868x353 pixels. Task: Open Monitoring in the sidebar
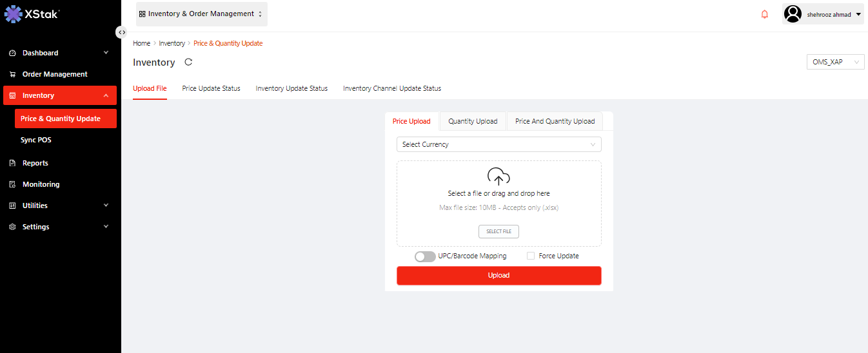(41, 184)
